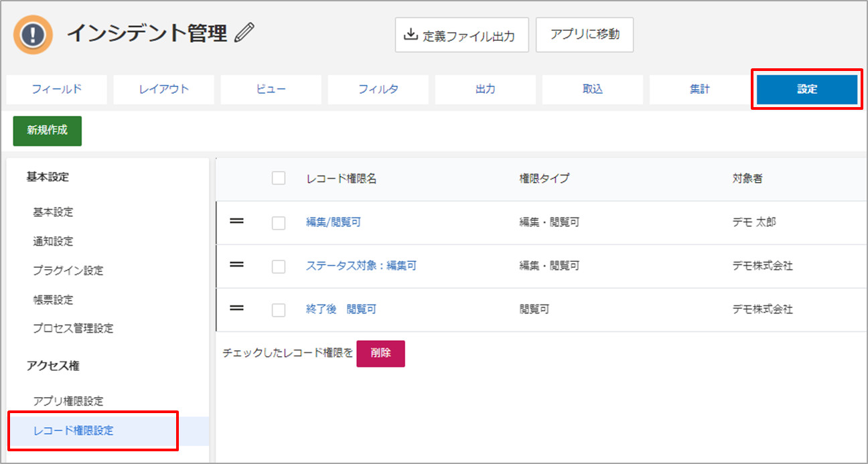Click 閲覧可 permission type in 終了後 row

click(x=534, y=309)
